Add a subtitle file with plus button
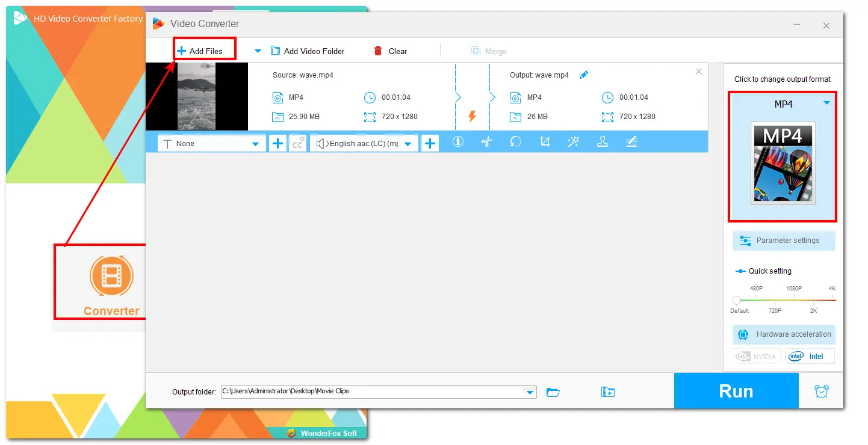The width and height of the screenshot is (868, 445). click(x=277, y=144)
